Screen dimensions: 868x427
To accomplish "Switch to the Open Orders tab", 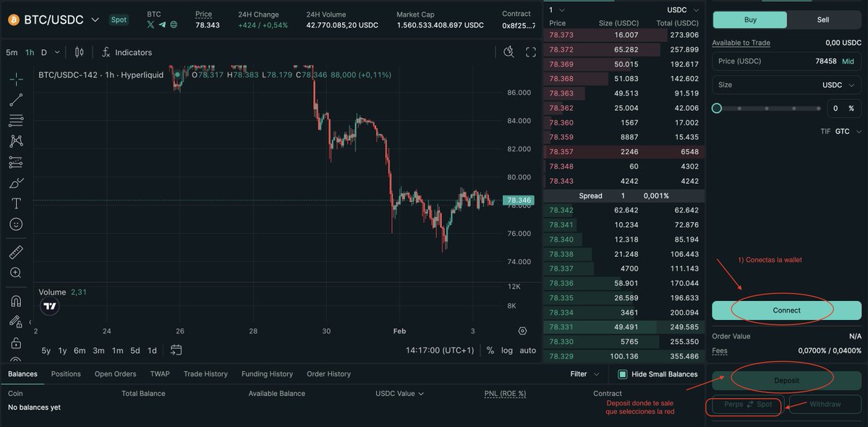I will point(115,374).
